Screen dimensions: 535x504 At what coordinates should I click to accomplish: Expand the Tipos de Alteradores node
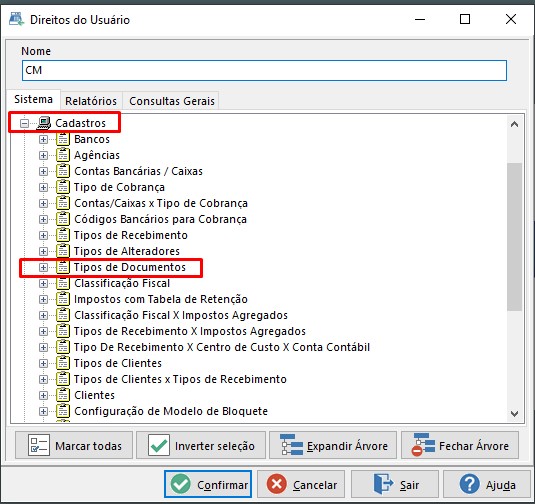(x=43, y=251)
